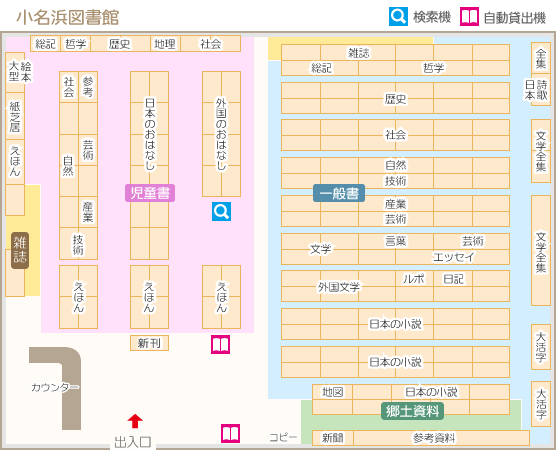Select the 技術 shelf in the children's section

tap(78, 244)
